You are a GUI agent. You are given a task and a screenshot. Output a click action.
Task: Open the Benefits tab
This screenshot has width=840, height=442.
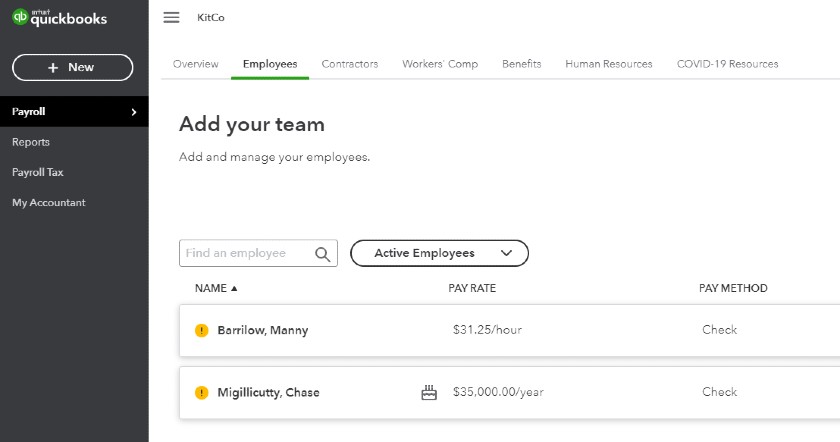pyautogui.click(x=522, y=64)
